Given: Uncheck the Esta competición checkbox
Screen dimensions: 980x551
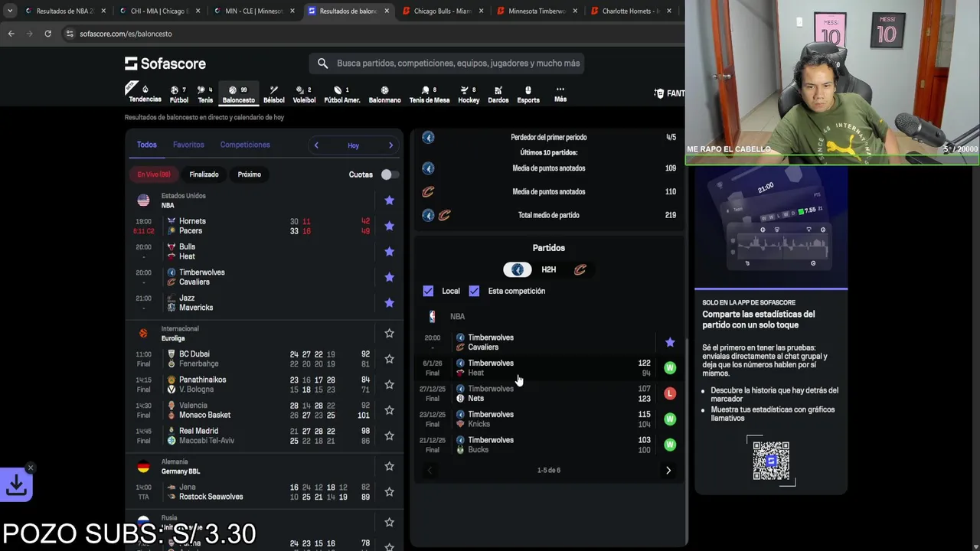Looking at the screenshot, I should click(474, 291).
